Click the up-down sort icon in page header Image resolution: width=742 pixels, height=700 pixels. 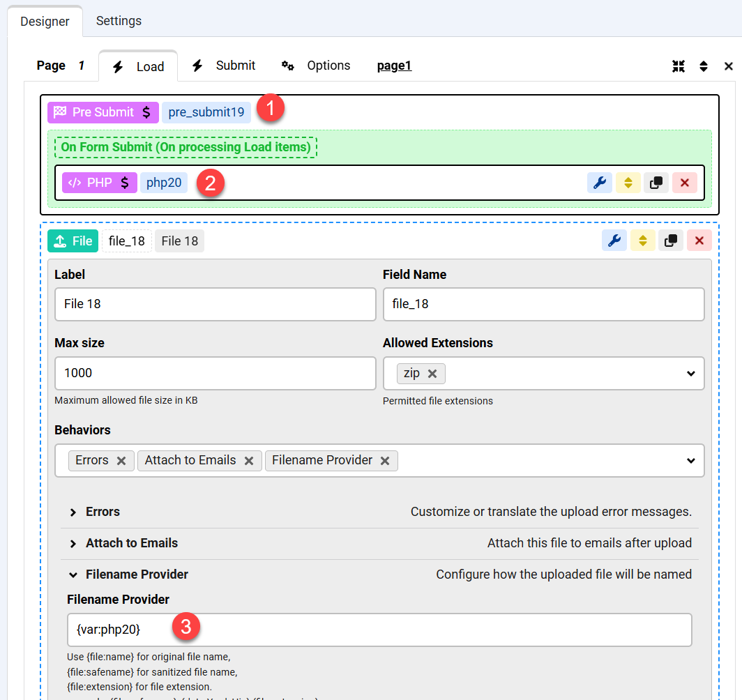[x=704, y=66]
